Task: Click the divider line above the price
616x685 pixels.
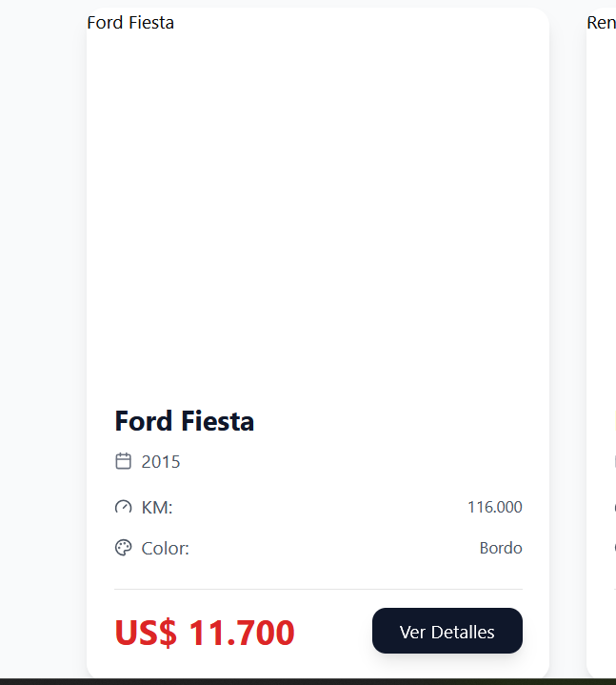Action: [318, 589]
